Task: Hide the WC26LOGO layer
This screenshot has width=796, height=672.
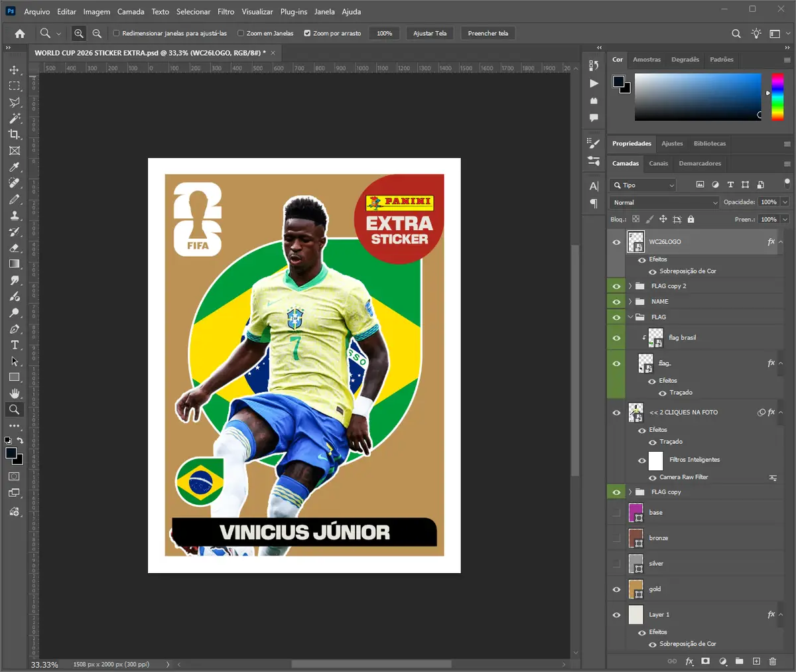Action: (616, 242)
